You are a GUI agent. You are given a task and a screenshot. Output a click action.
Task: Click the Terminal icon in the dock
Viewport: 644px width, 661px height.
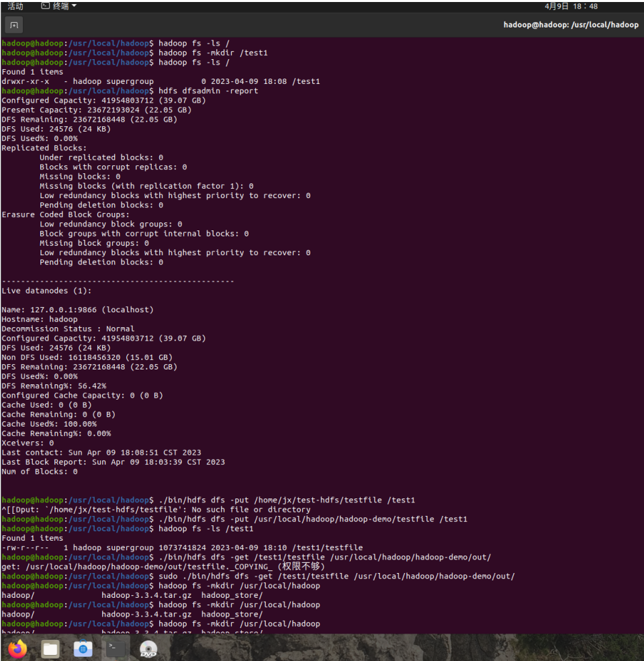pyautogui.click(x=116, y=649)
